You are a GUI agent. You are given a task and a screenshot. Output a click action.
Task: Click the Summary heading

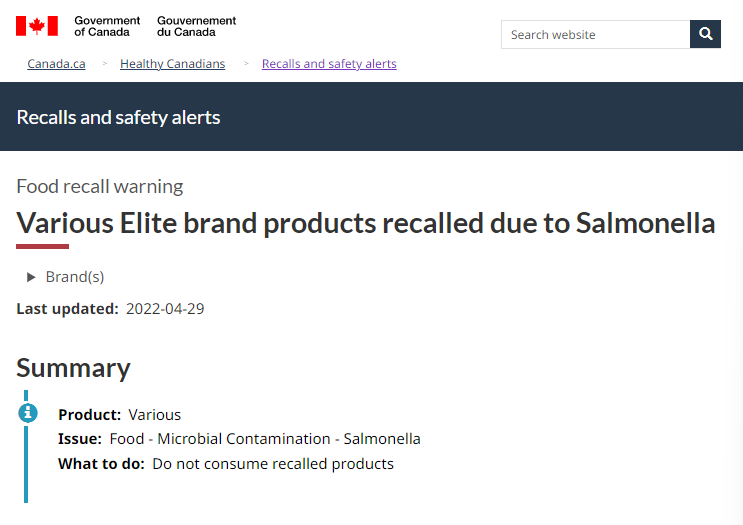(73, 368)
